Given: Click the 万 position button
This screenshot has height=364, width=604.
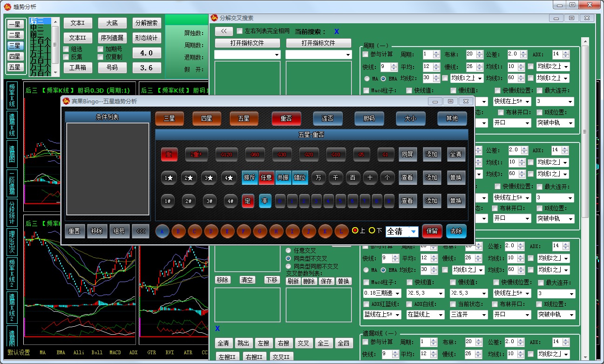Looking at the screenshot, I should coord(319,178).
